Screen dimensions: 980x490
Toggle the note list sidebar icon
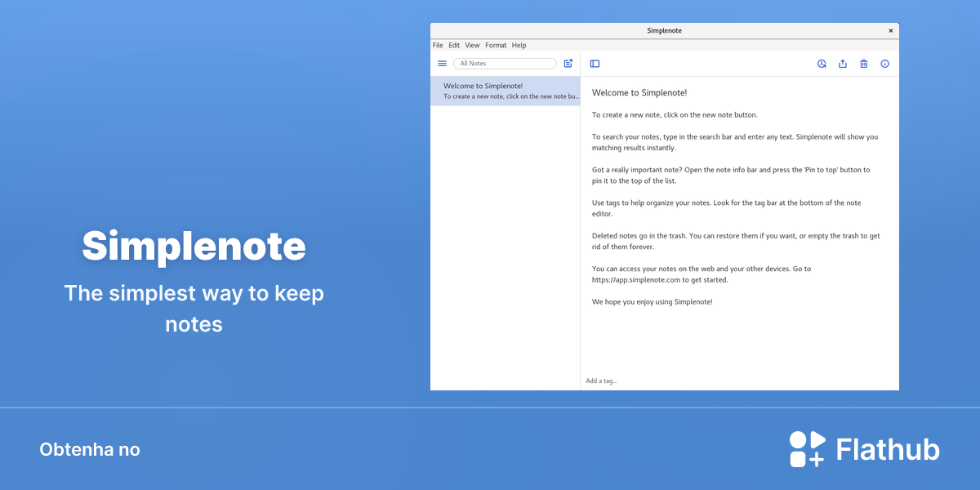(x=595, y=64)
